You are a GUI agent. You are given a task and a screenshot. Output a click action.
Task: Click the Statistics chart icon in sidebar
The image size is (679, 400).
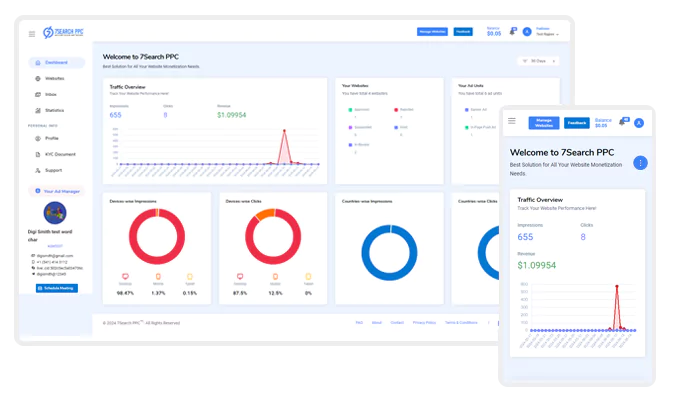[38, 110]
